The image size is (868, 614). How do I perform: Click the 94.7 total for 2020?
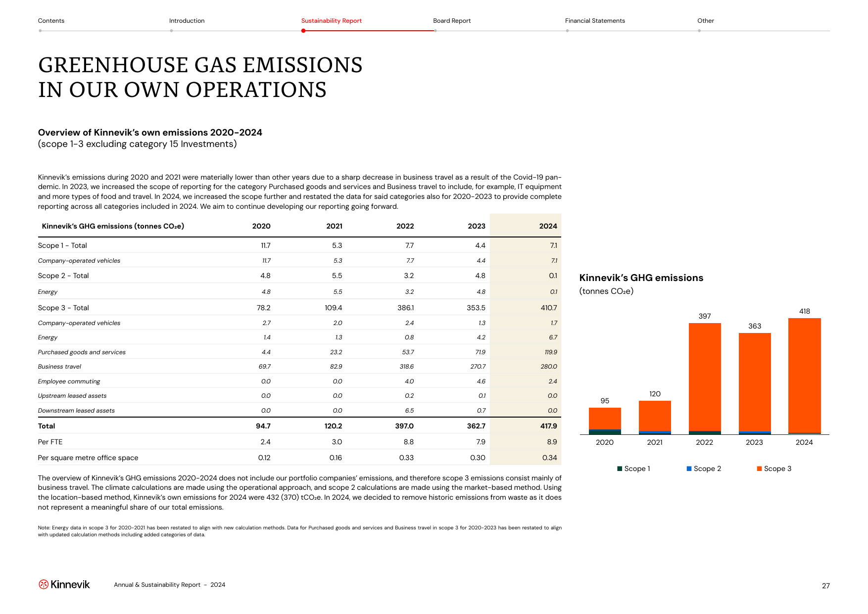263,426
